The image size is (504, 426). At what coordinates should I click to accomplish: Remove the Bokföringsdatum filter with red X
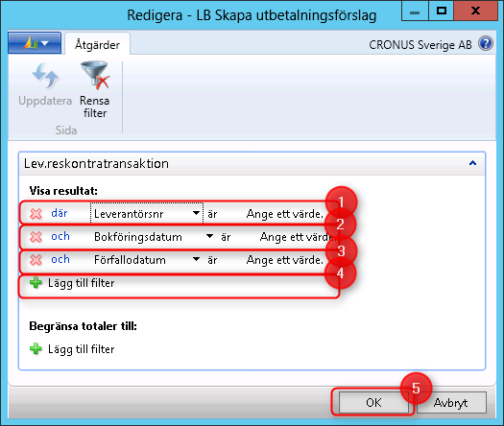(36, 236)
